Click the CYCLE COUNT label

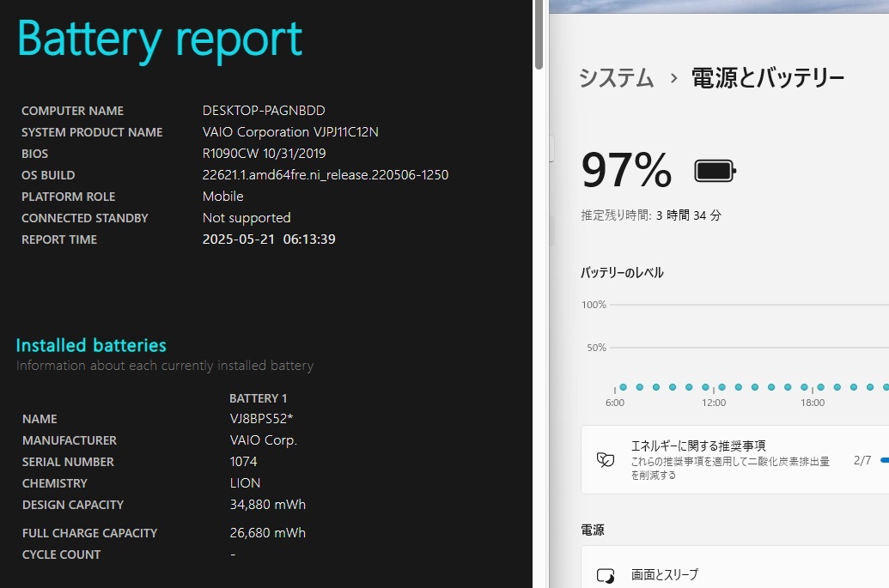(61, 555)
